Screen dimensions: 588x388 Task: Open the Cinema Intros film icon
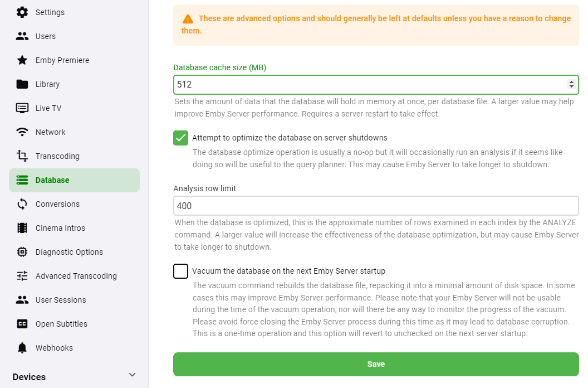[22, 228]
